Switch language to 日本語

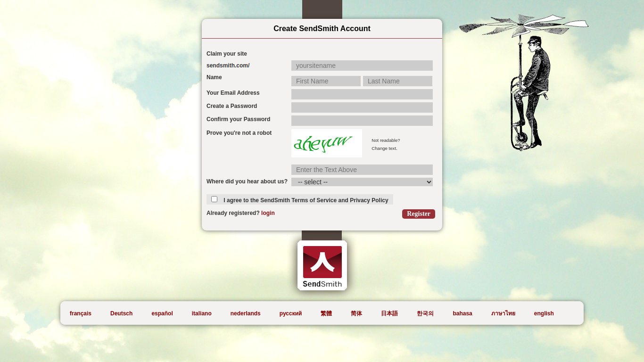389,313
